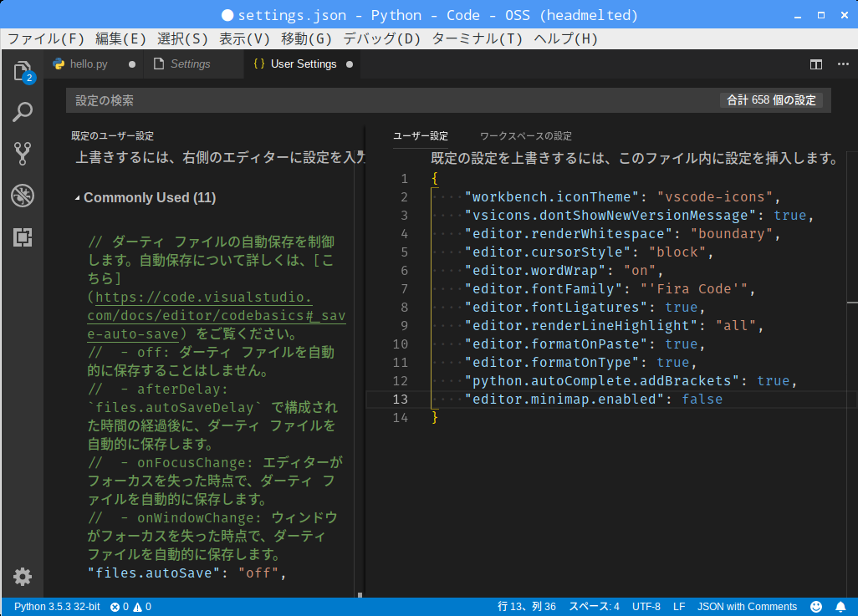Open the Extensions view icon
Image resolution: width=858 pixels, height=616 pixels.
click(x=23, y=237)
